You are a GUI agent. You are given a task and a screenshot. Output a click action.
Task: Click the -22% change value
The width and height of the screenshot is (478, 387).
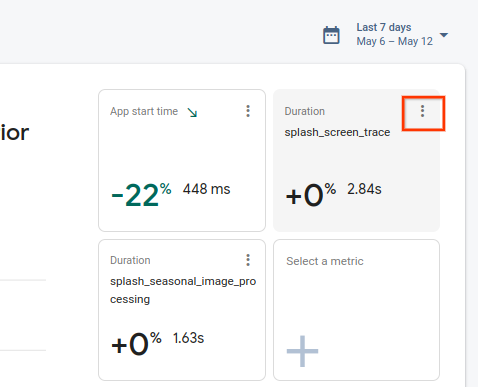tap(141, 195)
